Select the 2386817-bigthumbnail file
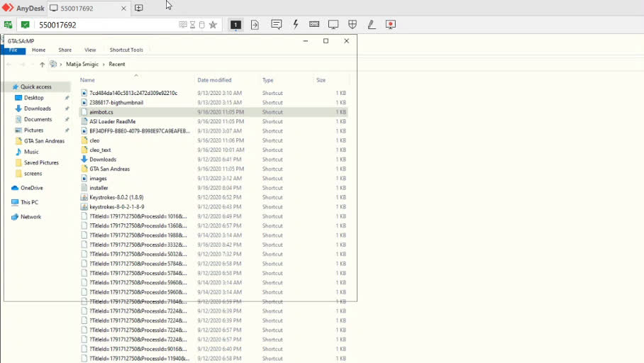 coord(213,103)
